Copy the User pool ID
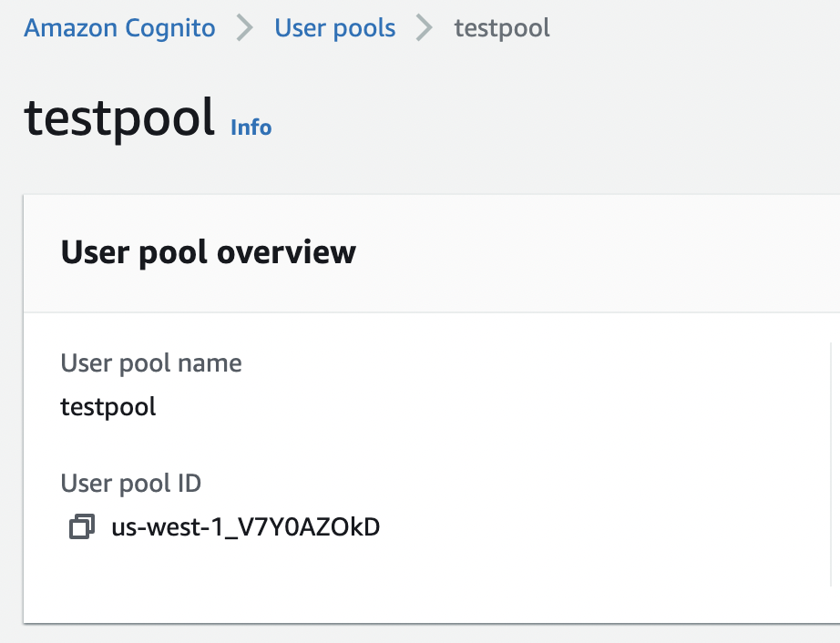840x643 pixels. click(x=82, y=526)
